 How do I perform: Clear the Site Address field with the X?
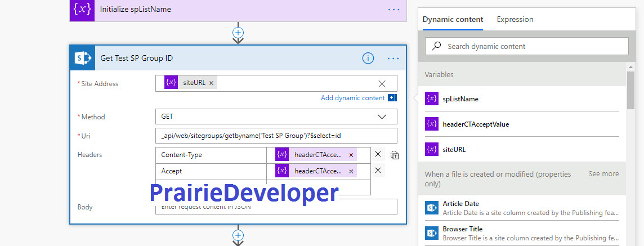click(382, 84)
